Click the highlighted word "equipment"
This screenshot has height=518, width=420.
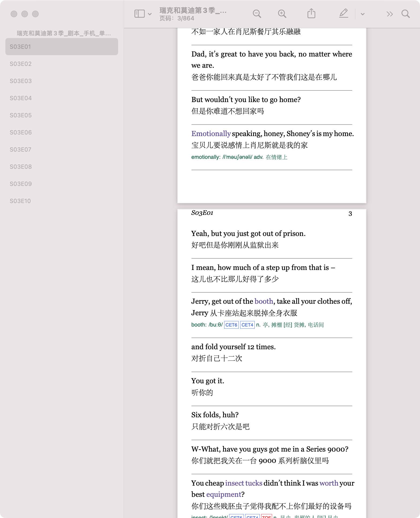pyautogui.click(x=224, y=494)
